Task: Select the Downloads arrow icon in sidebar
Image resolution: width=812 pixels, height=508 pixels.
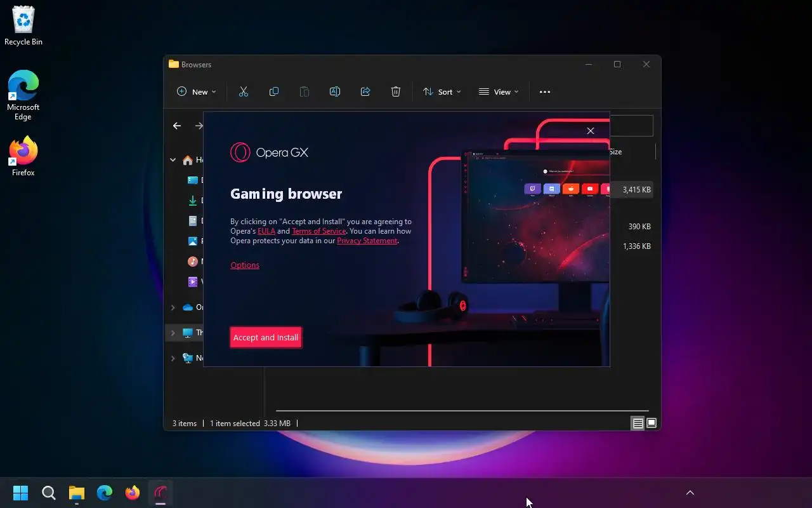Action: [x=193, y=201]
